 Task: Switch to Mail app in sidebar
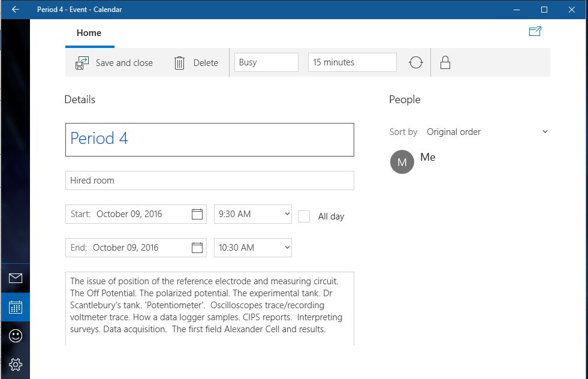pyautogui.click(x=16, y=278)
